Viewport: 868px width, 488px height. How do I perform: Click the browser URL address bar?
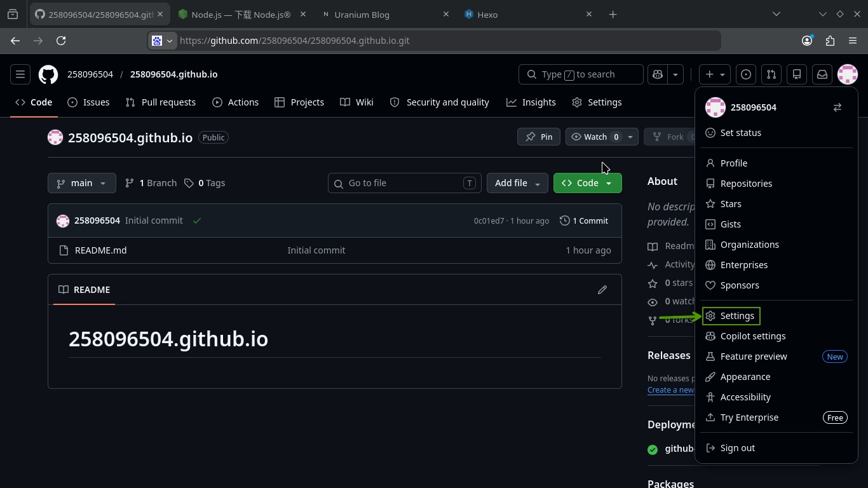(434, 41)
